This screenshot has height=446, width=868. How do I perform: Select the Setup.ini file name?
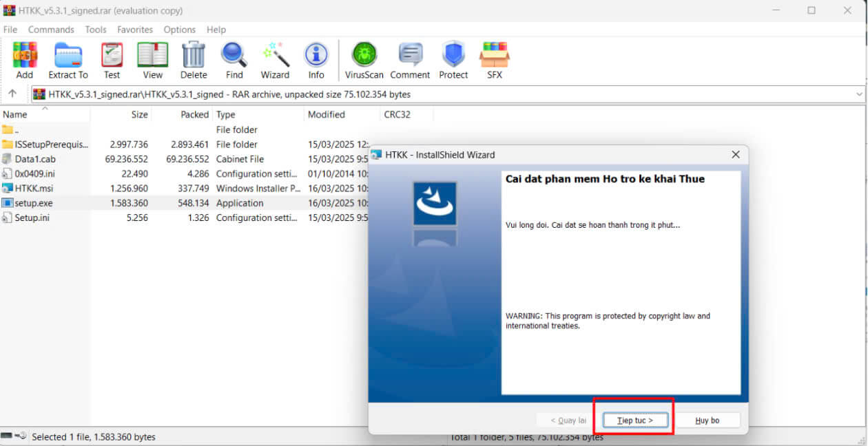[32, 218]
